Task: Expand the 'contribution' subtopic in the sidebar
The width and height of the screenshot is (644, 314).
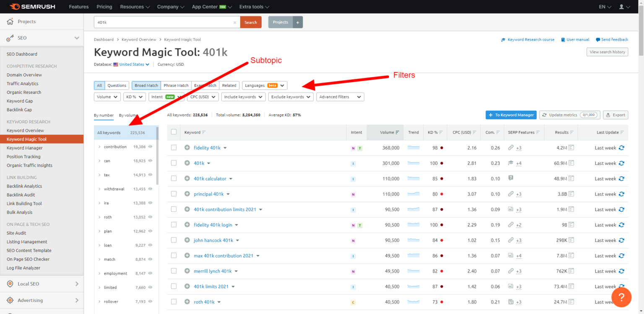Action: tap(100, 147)
